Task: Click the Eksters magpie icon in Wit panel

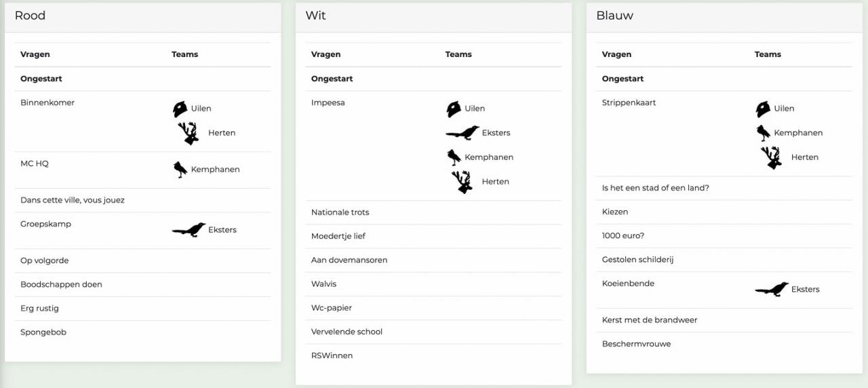Action: point(462,133)
